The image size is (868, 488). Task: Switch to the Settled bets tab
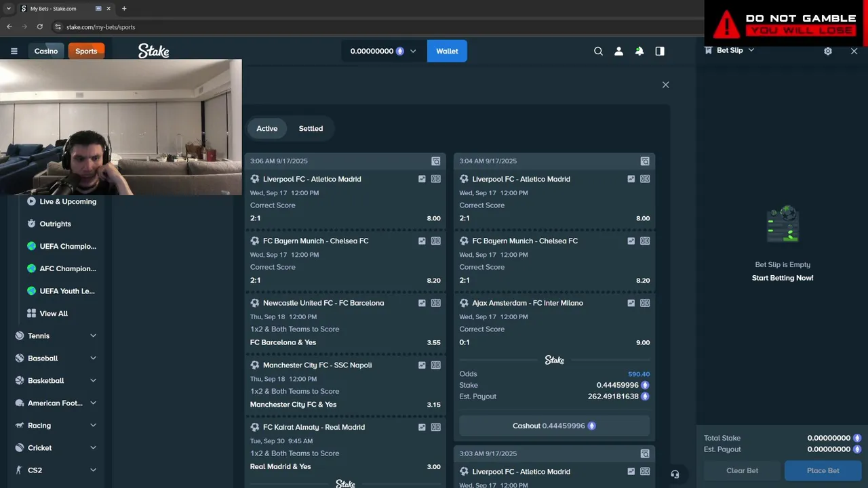[x=311, y=129]
